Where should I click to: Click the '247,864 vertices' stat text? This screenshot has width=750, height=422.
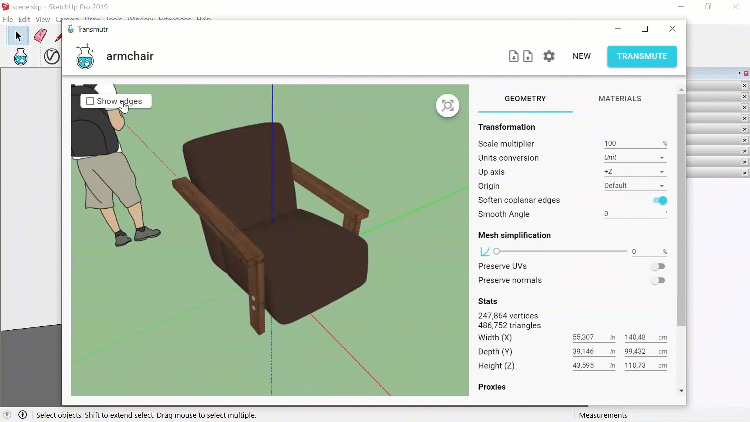pyautogui.click(x=508, y=316)
